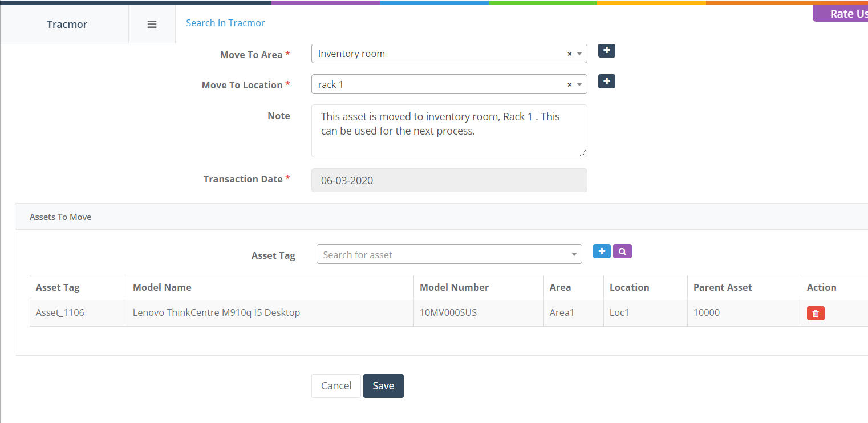Clear the Inventory room selection
Screen dimensions: 868x423
[569, 54]
